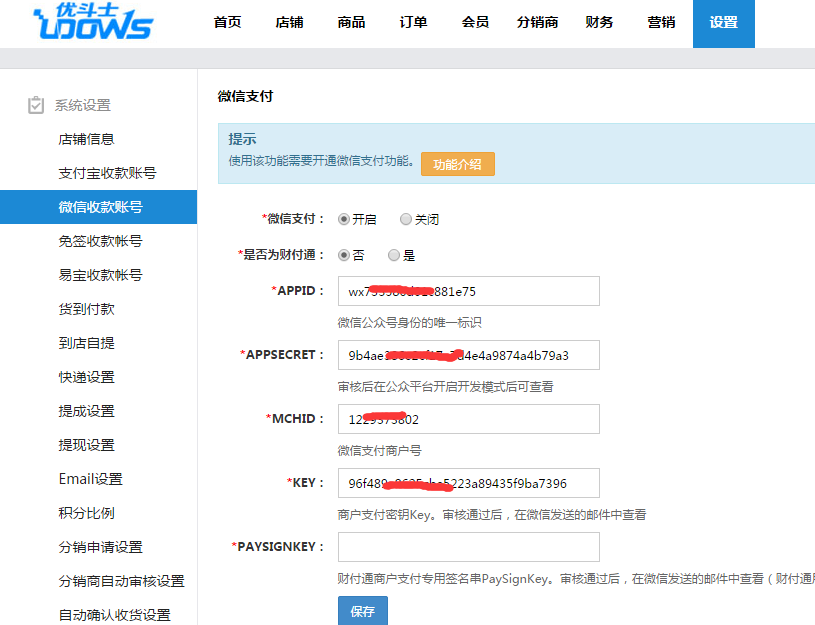Screen dimensions: 815x625
Task: Click the MCHID input field
Action: click(468, 419)
